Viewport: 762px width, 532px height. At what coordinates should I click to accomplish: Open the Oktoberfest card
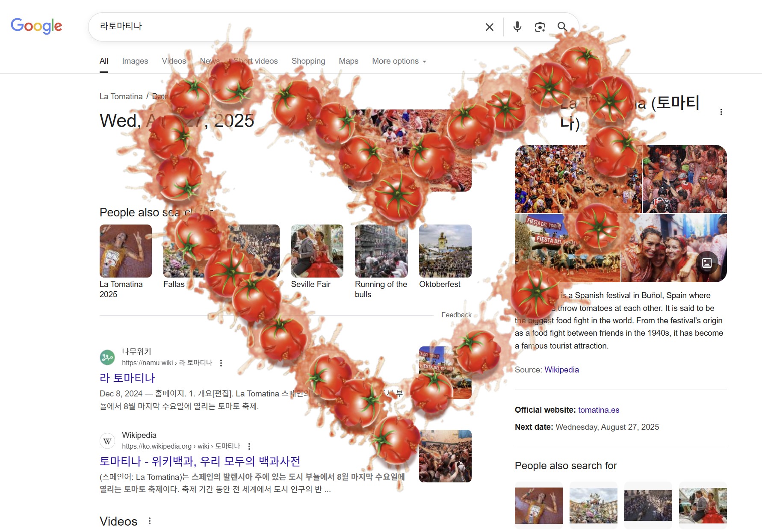[445, 257]
